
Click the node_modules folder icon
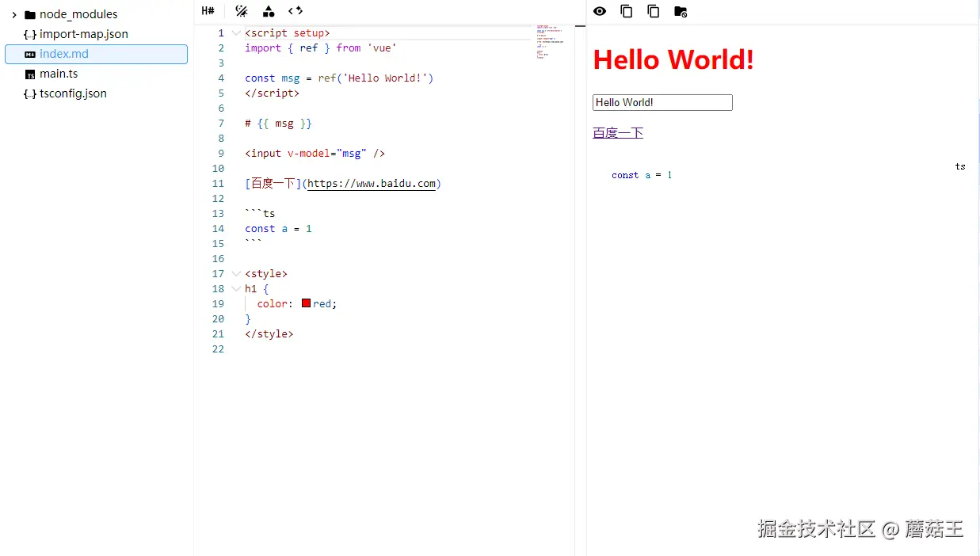(29, 13)
